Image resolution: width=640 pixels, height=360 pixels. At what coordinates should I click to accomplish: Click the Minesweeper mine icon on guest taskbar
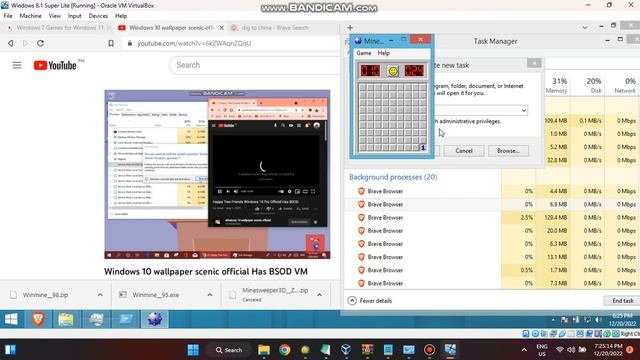(155, 319)
